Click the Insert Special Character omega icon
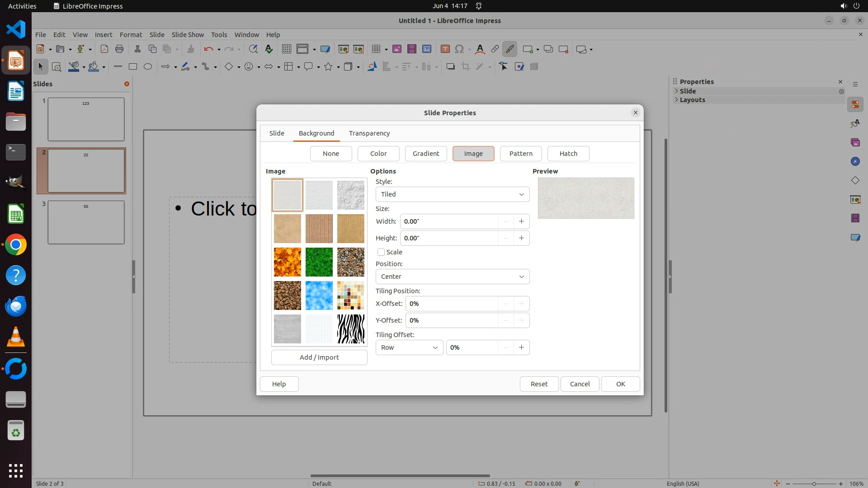 point(459,49)
